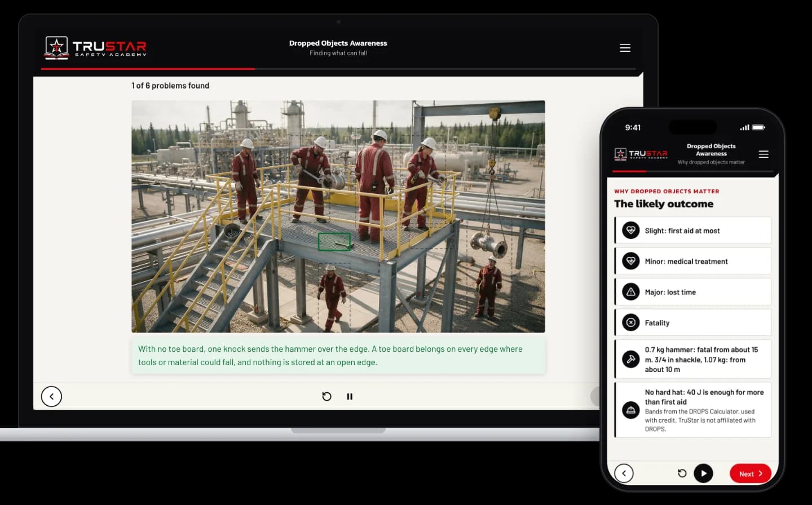Open the hamburger menu on the phone screen

pyautogui.click(x=764, y=154)
